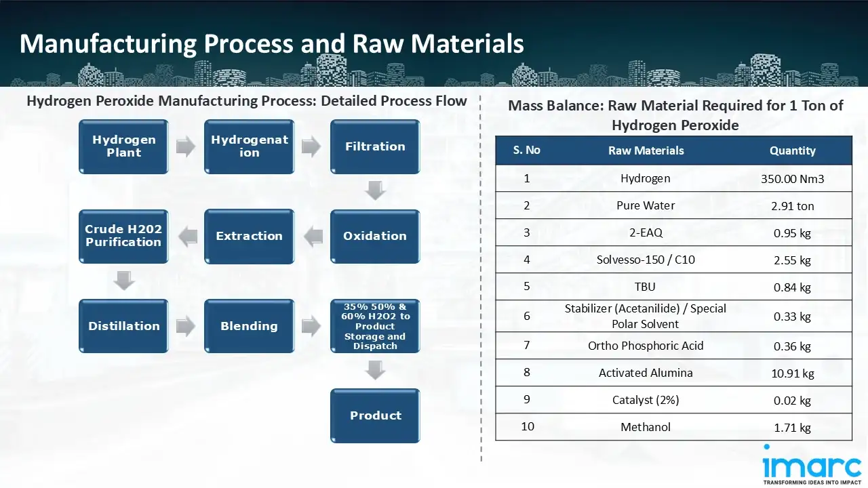Click left arrow between Oxidation and Extraction
The width and height of the screenshot is (868, 488).
click(x=313, y=237)
